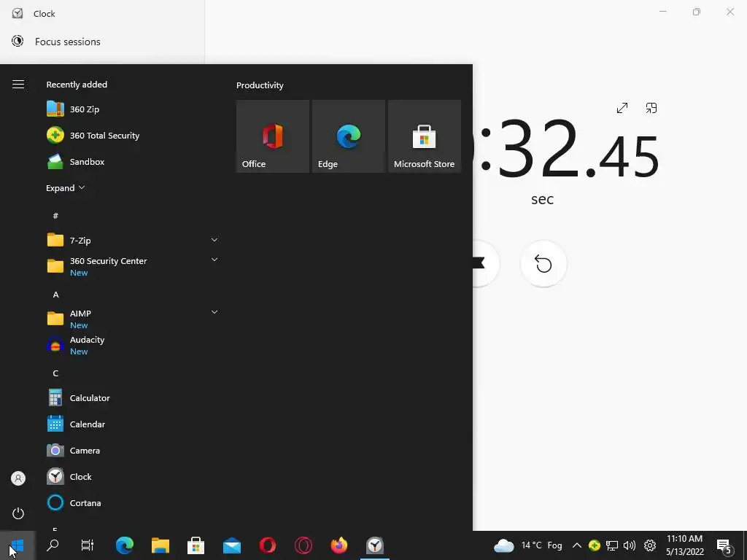This screenshot has height=560, width=747.
Task: Open weather widget showing 14 °C Fog
Action: pos(528,545)
